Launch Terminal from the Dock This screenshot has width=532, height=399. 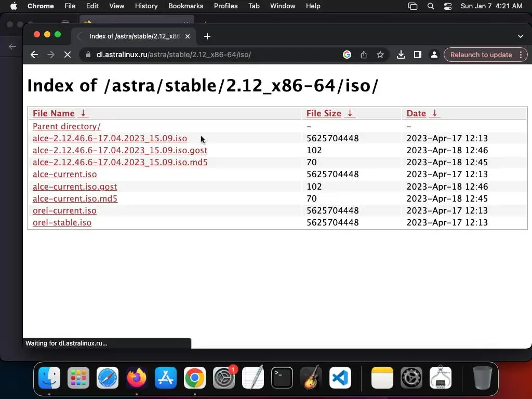282,378
